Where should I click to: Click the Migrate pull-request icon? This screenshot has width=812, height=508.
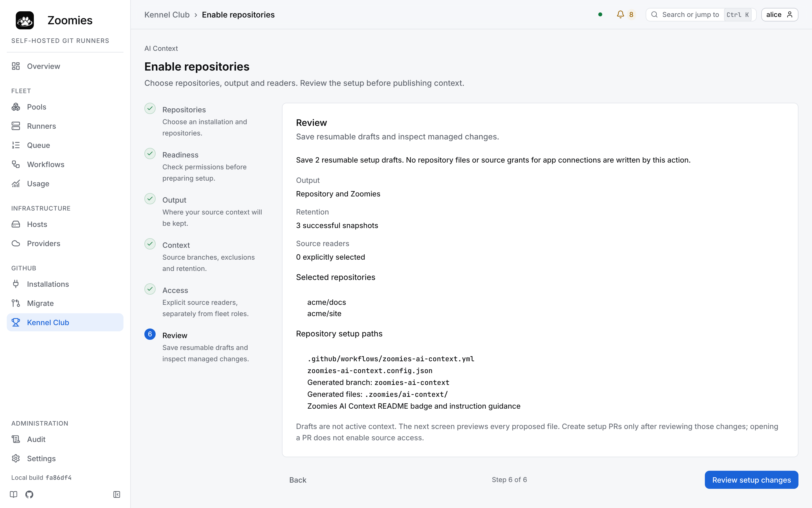(16, 303)
